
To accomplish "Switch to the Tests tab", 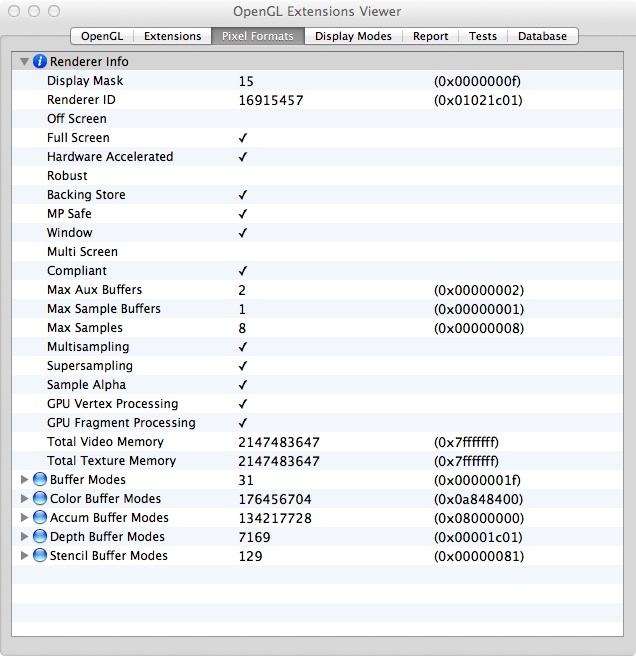I will click(x=483, y=36).
